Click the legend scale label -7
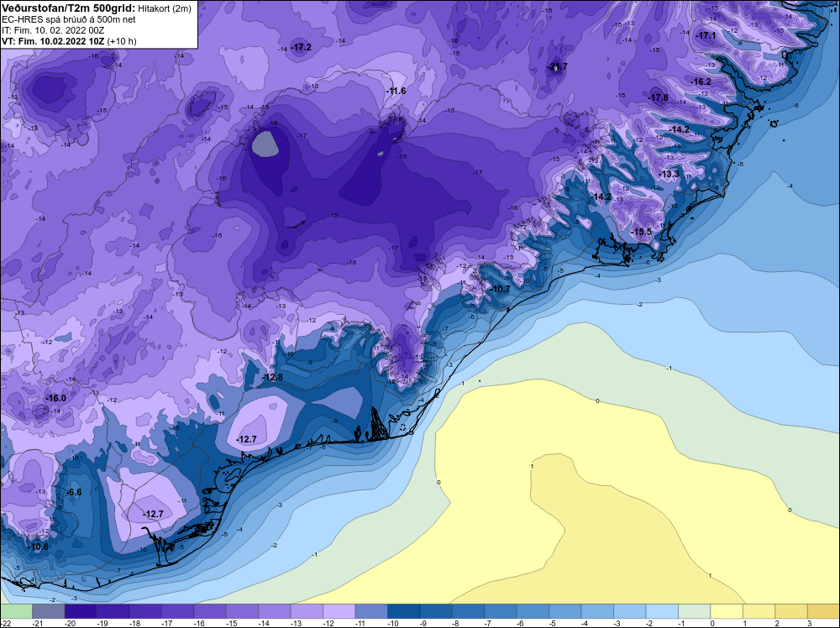Viewport: 840px width, 628px height. tap(489, 624)
